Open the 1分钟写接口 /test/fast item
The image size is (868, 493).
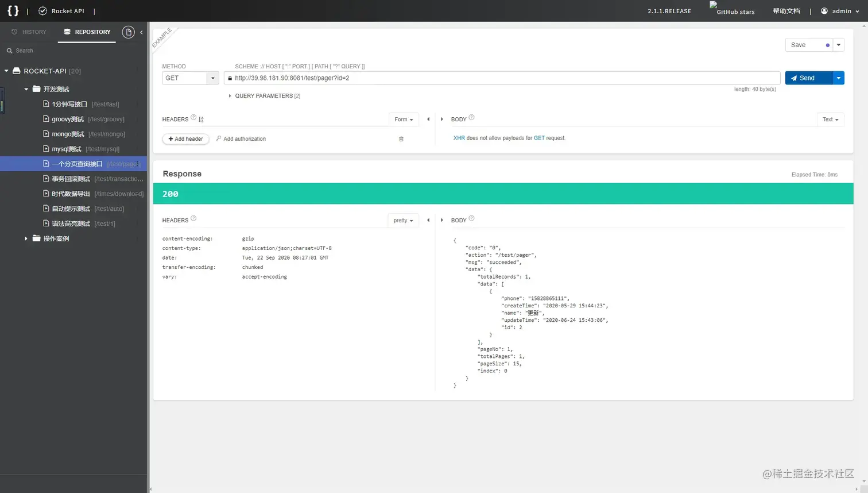point(81,104)
